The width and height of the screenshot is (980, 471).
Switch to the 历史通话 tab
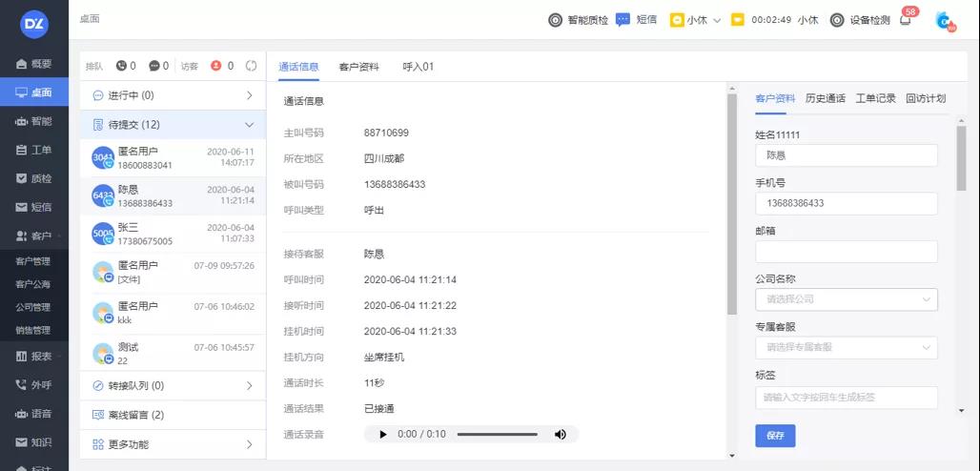coord(825,98)
